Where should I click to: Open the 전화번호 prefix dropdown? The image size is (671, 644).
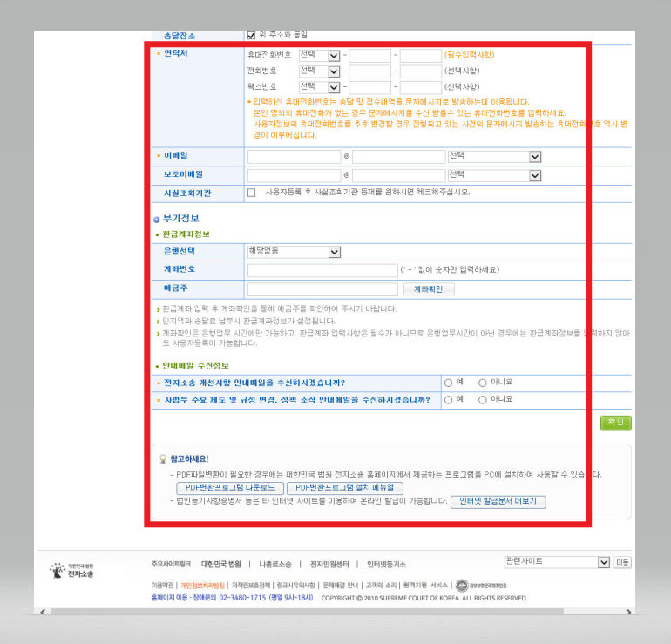click(319, 71)
